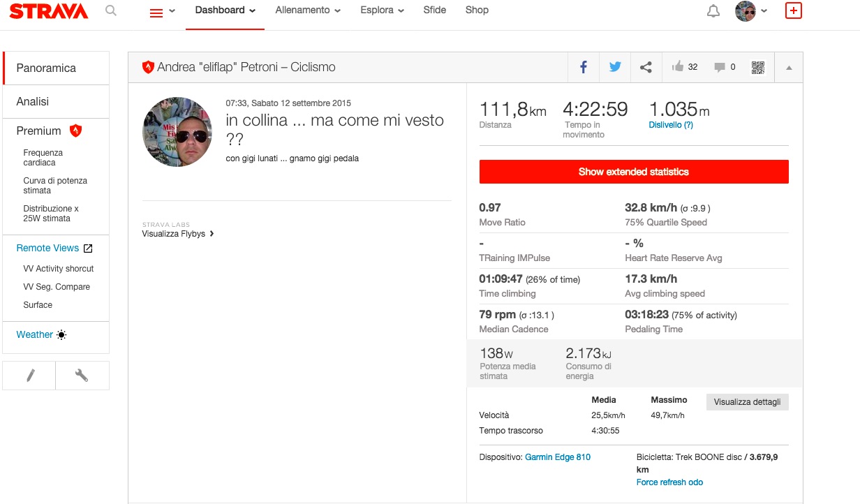Open the notifications bell
The width and height of the screenshot is (860, 504).
[713, 11]
